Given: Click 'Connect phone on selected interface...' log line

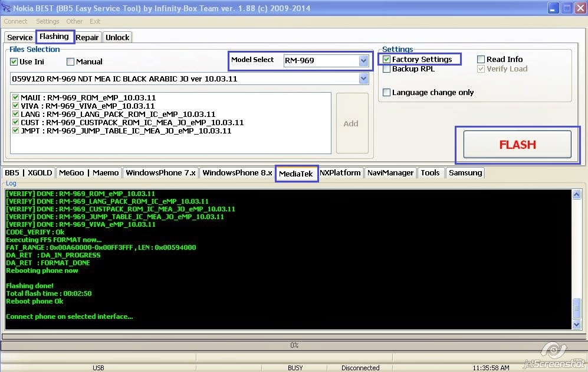Looking at the screenshot, I should 70,316.
